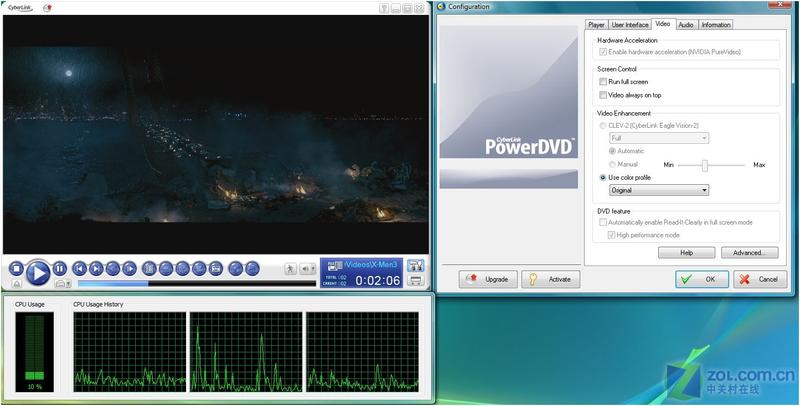This screenshot has height=406, width=800.
Task: Open the source select dropdown below Pause
Action: tap(63, 284)
